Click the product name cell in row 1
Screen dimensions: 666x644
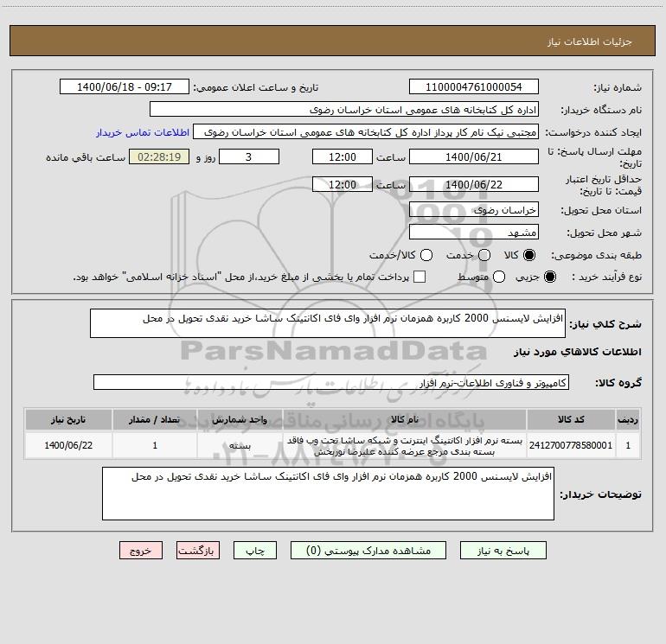[405, 445]
